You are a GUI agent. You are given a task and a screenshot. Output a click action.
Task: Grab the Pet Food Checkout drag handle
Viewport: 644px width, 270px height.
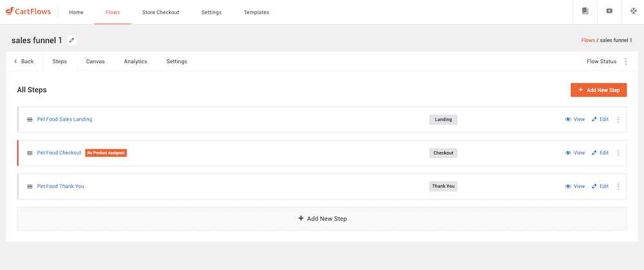click(x=30, y=153)
